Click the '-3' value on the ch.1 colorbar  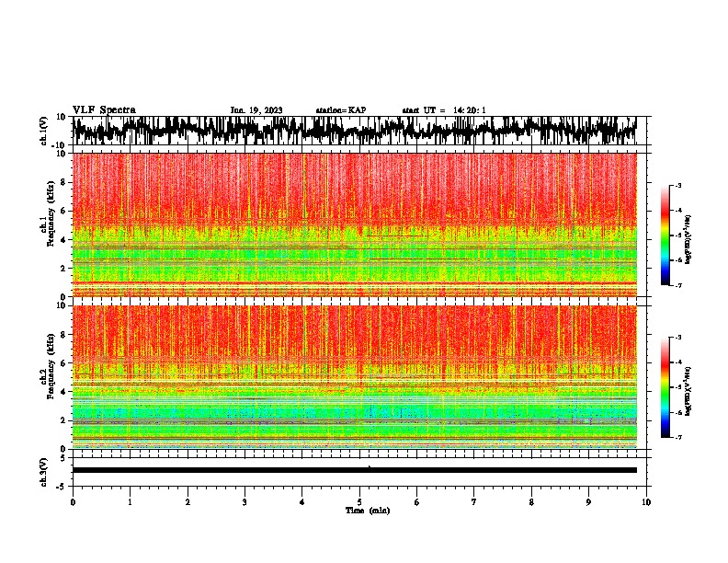tap(678, 186)
